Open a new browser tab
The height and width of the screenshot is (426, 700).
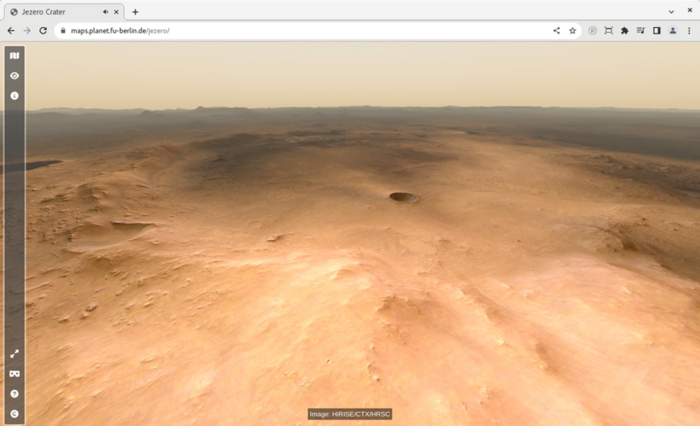135,12
